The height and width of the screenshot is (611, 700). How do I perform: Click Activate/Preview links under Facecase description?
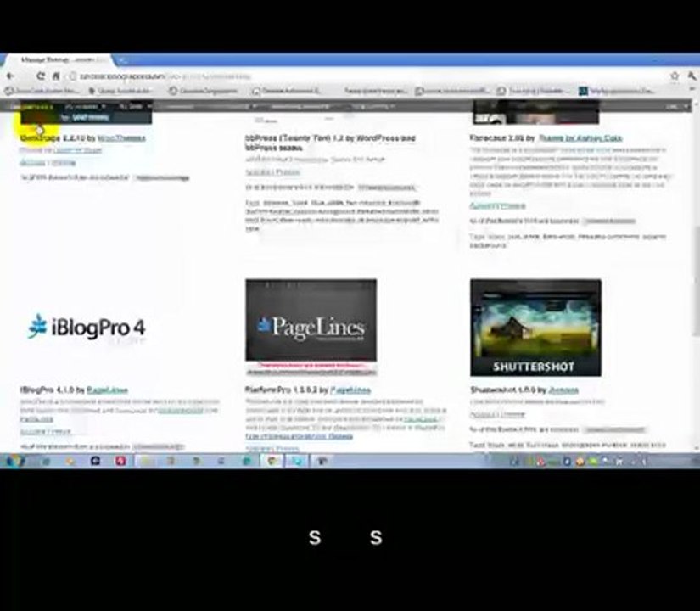tap(497, 206)
